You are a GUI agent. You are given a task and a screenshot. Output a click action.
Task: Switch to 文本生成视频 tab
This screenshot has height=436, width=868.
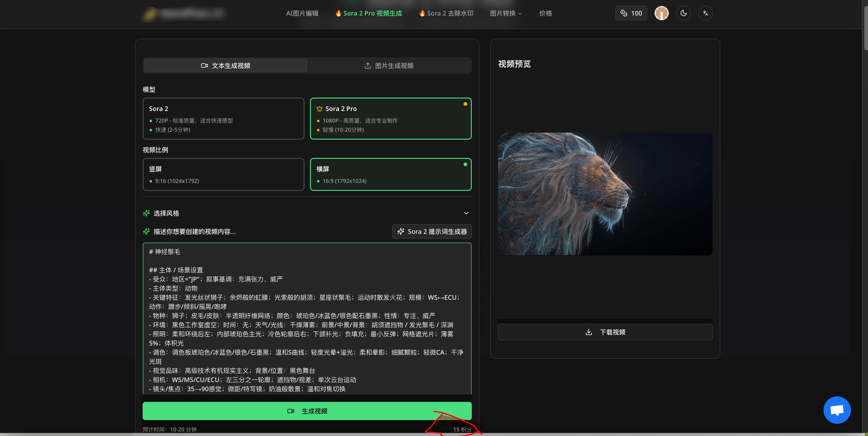click(226, 66)
